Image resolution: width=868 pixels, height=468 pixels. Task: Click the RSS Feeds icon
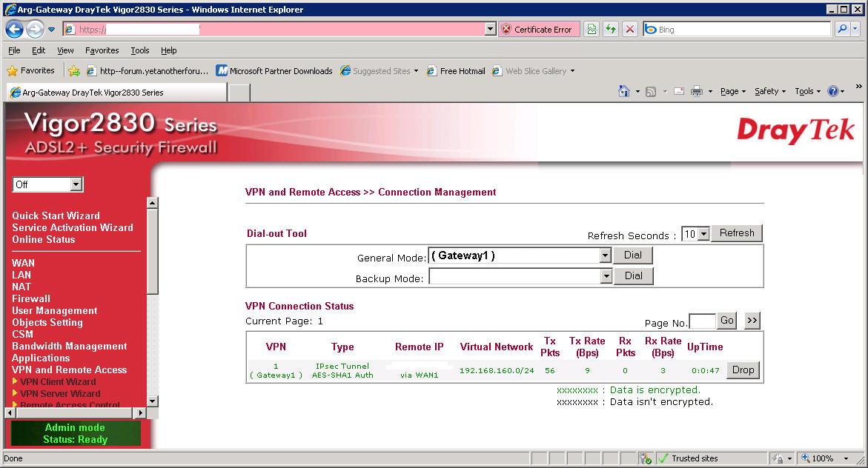pos(651,91)
